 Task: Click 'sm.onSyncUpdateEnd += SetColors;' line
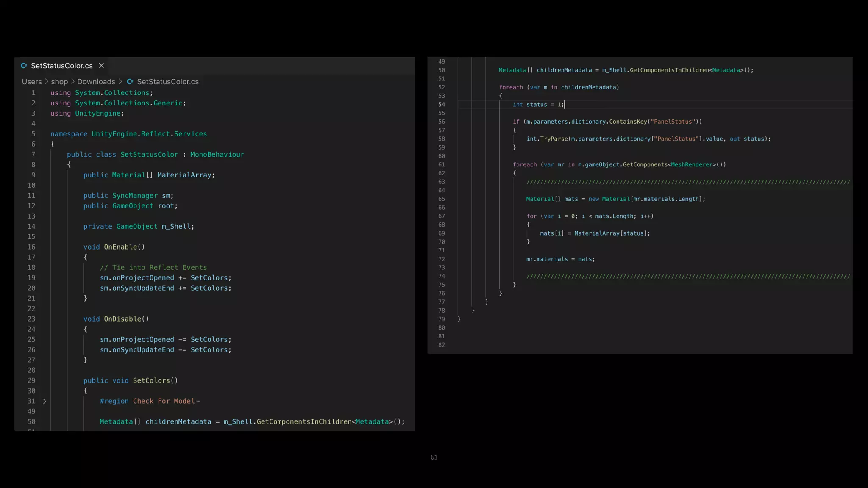pyautogui.click(x=166, y=288)
